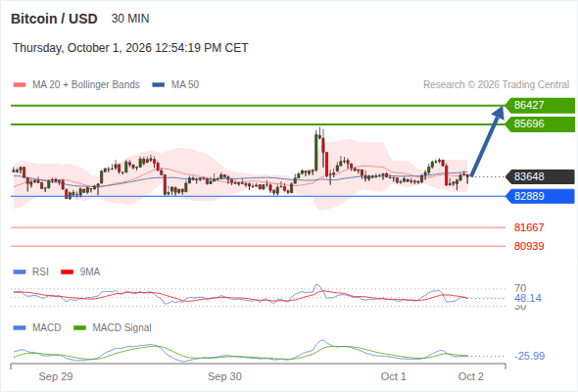Click the 'Bitcoin / USD' chart title
578x392 pixels.
point(54,19)
